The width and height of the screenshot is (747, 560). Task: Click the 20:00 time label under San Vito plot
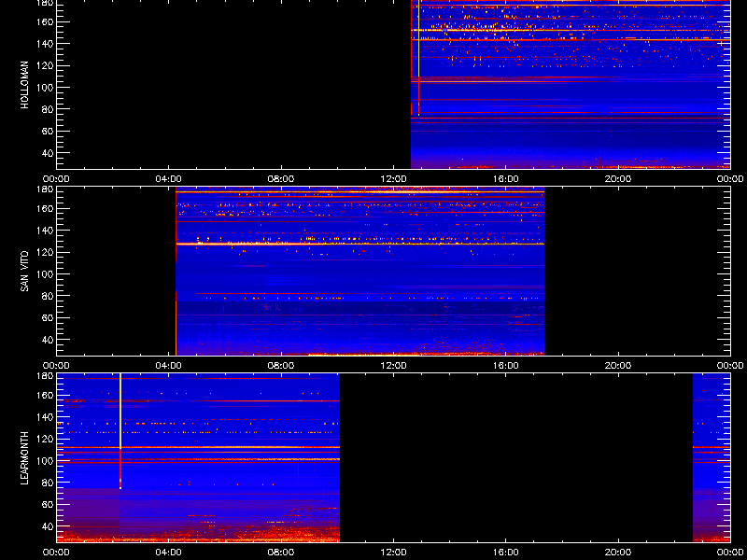click(618, 366)
